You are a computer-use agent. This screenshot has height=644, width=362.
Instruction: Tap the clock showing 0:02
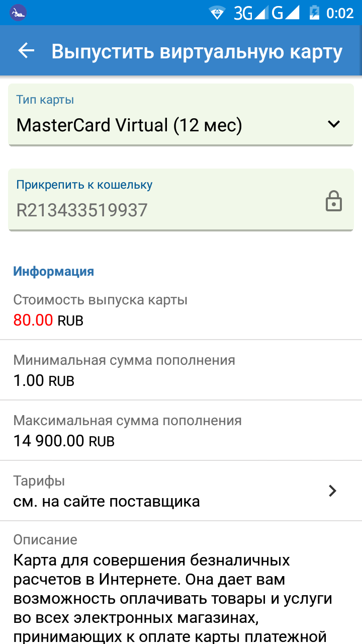tap(340, 13)
